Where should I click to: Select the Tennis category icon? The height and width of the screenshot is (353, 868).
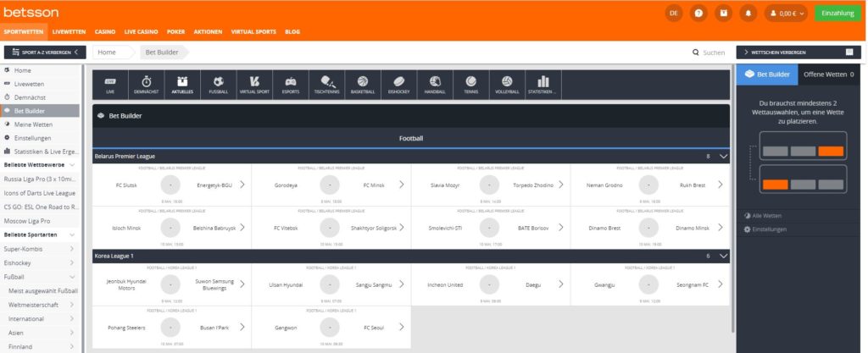[x=470, y=85]
